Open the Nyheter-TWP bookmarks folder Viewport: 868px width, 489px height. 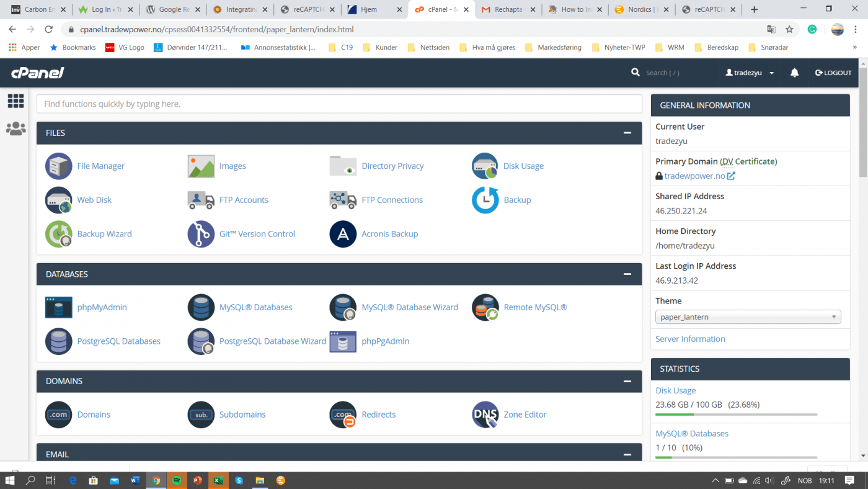(618, 47)
